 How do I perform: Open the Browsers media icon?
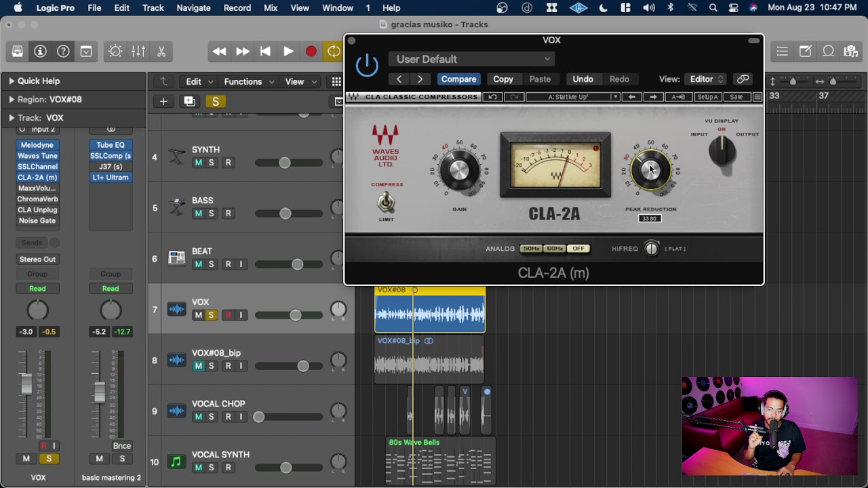click(851, 52)
